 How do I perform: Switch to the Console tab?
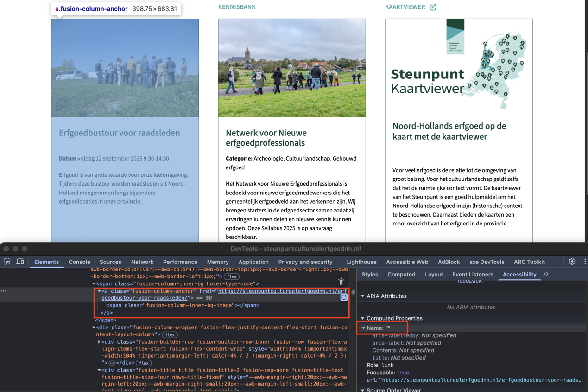[x=79, y=262]
